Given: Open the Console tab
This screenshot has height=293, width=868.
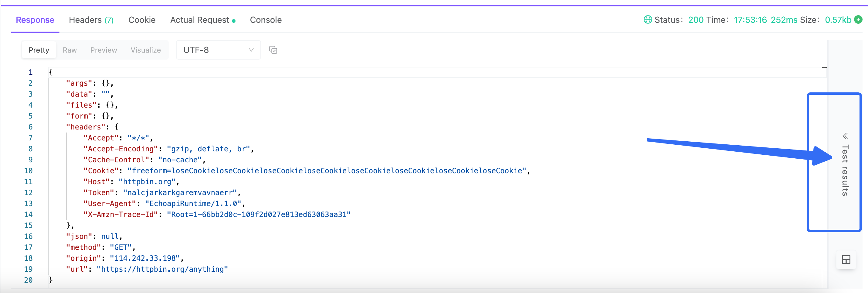Looking at the screenshot, I should [266, 20].
